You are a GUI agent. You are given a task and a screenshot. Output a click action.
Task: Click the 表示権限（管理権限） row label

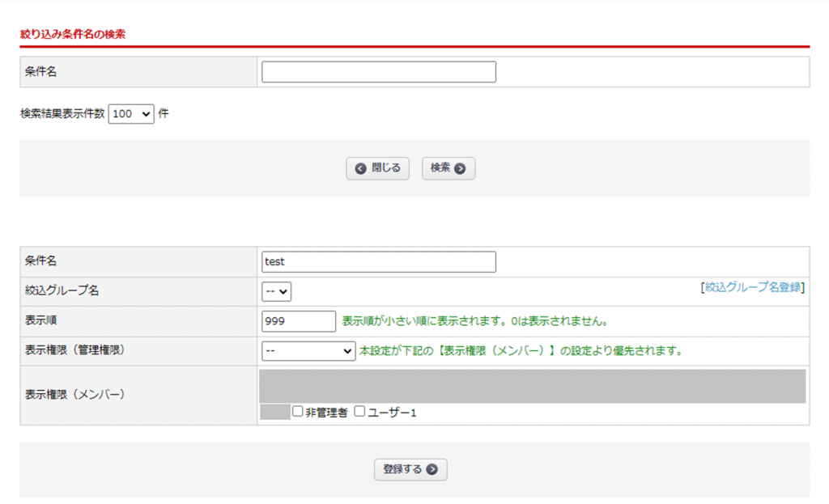(x=74, y=350)
